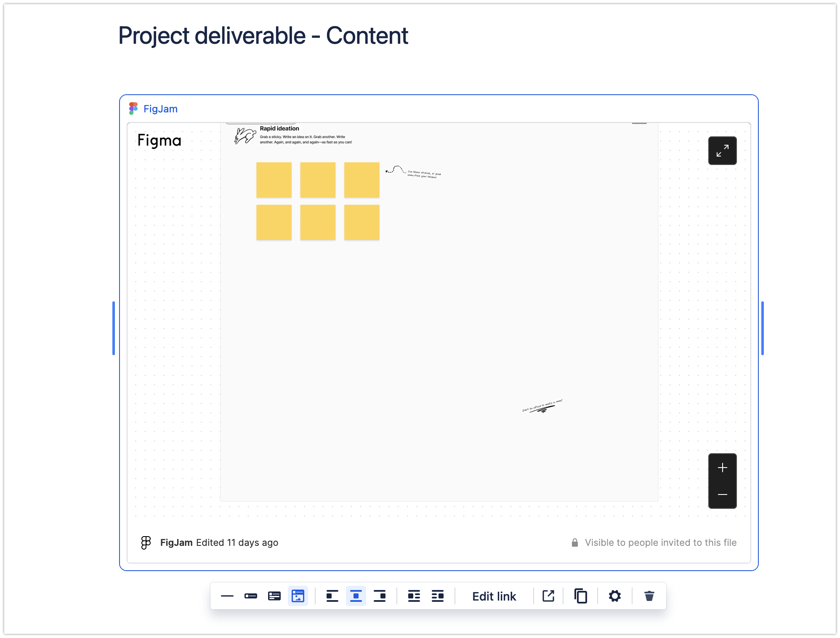Switch to inline card display
The image size is (840, 638).
click(x=251, y=596)
